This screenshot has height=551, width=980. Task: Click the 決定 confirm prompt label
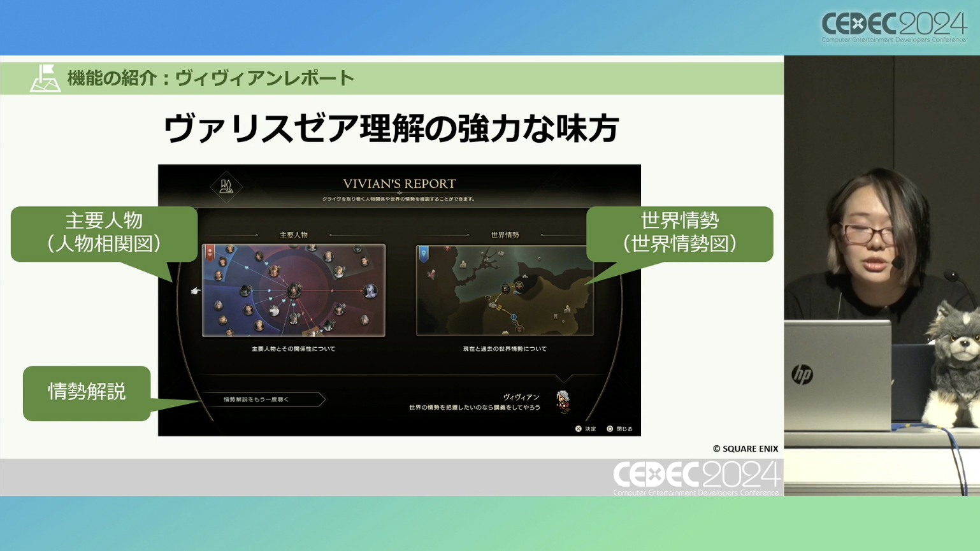[x=591, y=429]
